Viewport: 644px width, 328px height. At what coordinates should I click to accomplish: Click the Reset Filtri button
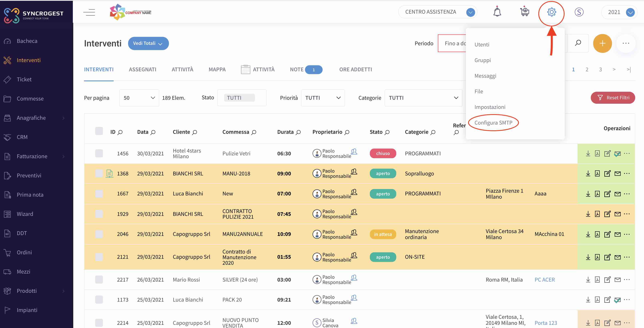coord(613,98)
